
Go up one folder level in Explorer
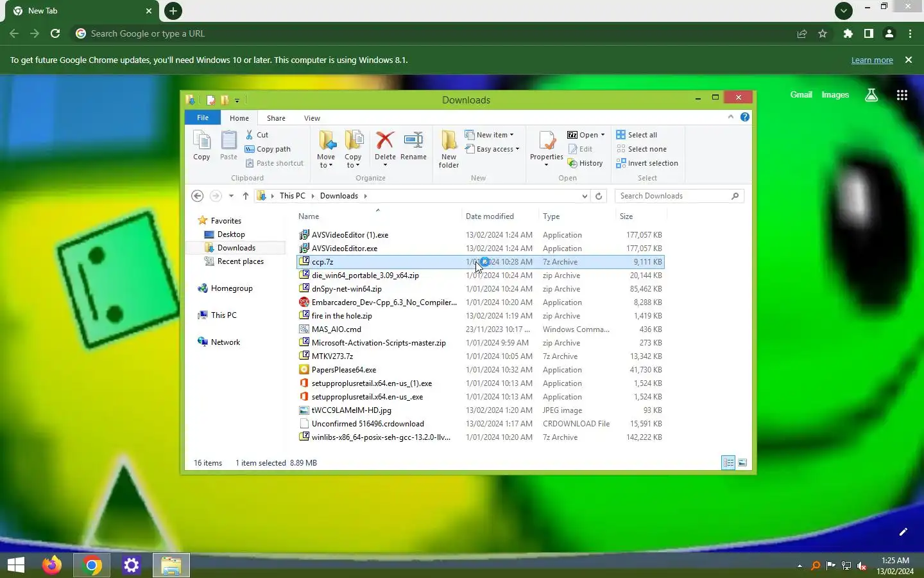tap(245, 196)
